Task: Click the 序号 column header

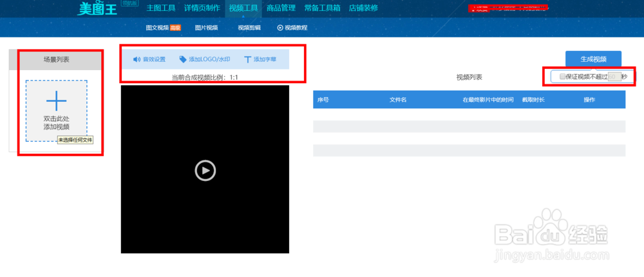Action: (x=323, y=99)
